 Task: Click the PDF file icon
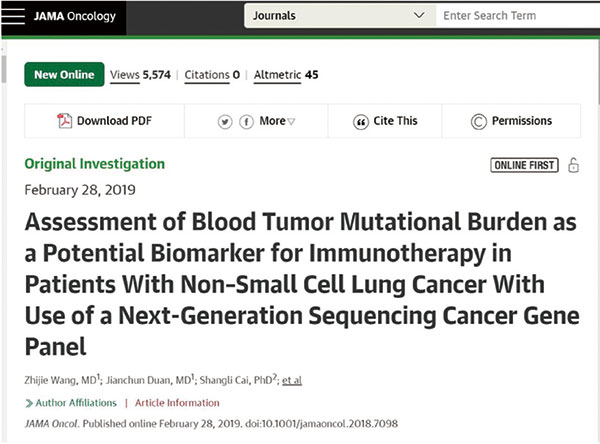tap(64, 121)
